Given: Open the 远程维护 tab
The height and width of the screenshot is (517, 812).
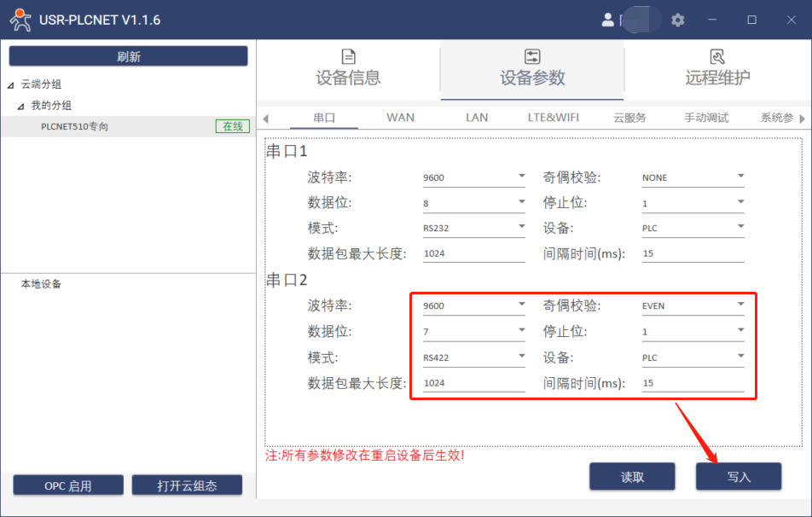Looking at the screenshot, I should point(717,68).
